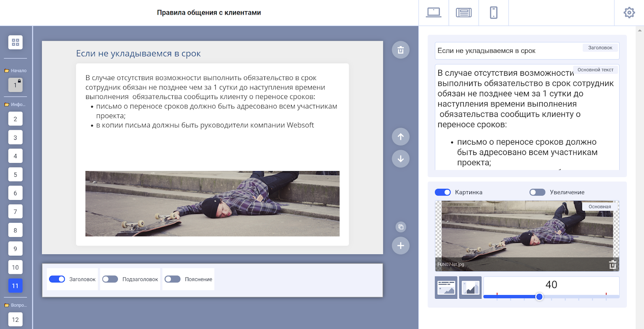Select locked slide 1
Image resolution: width=644 pixels, height=329 pixels.
[15, 85]
